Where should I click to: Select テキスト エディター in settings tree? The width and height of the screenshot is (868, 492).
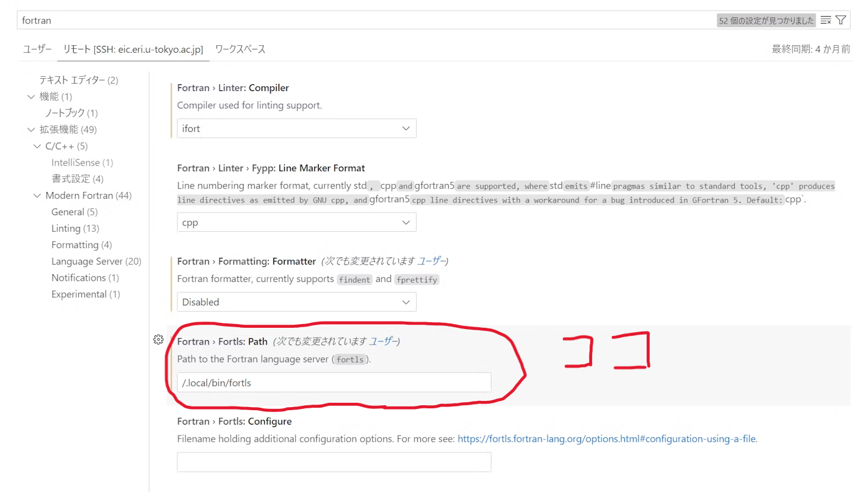[79, 80]
